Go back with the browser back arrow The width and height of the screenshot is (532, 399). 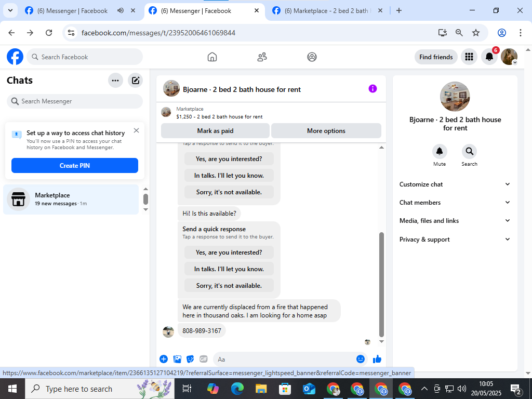pyautogui.click(x=11, y=33)
